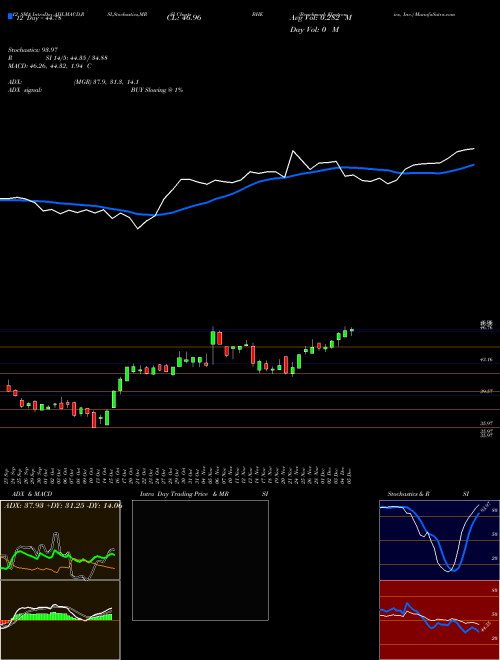Viewport: 500px width, 660px height.
Task: Click the 39.57 price axis label
Action: click(x=487, y=391)
